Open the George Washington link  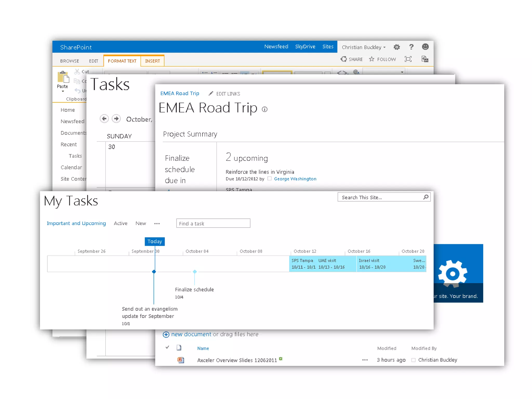pos(295,179)
